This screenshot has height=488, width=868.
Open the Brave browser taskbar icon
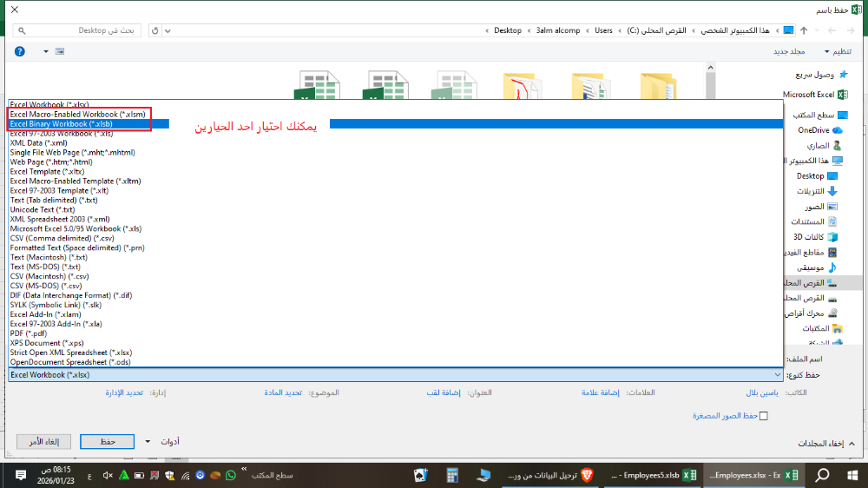tap(587, 475)
